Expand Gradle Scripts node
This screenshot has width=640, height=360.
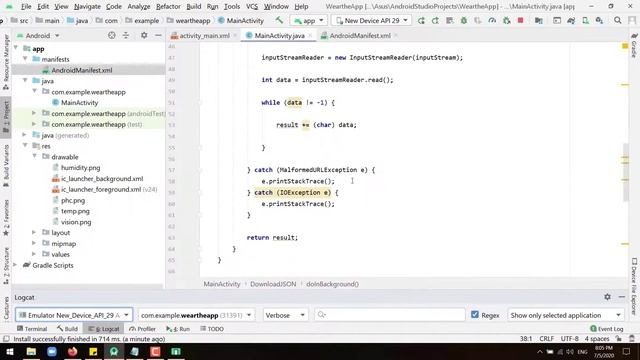16,265
